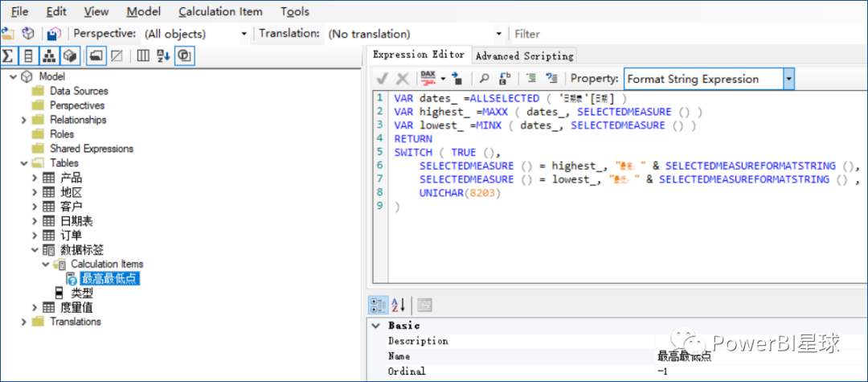The width and height of the screenshot is (868, 382).
Task: Click the comment lines icon
Action: point(531,79)
